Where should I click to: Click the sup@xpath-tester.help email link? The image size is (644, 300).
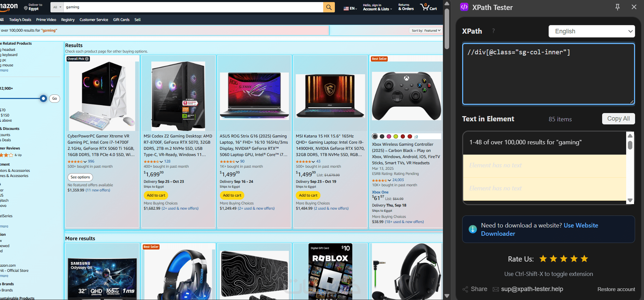click(532, 289)
